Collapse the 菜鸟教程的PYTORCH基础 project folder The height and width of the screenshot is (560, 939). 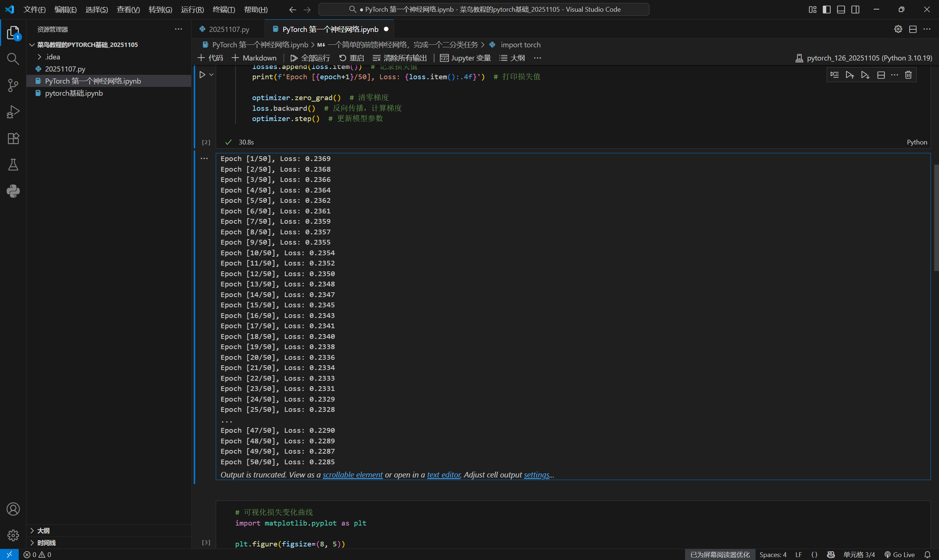(109, 44)
